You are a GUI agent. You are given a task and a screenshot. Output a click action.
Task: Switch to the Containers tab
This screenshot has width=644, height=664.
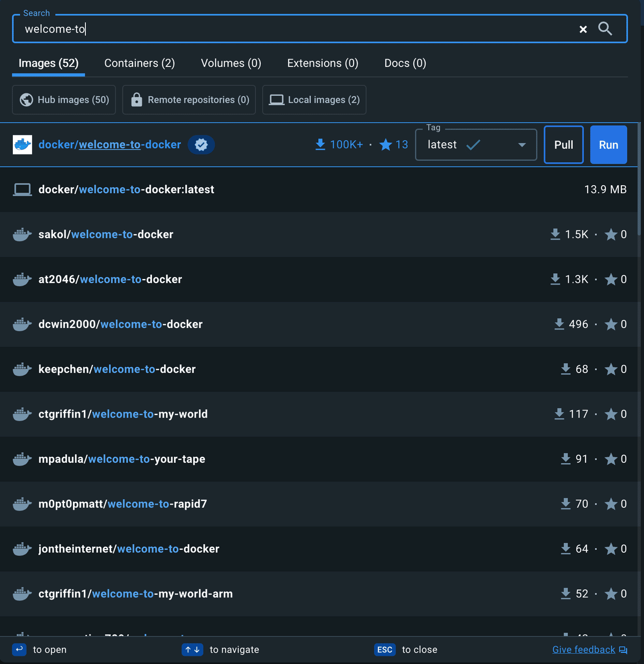pyautogui.click(x=139, y=63)
